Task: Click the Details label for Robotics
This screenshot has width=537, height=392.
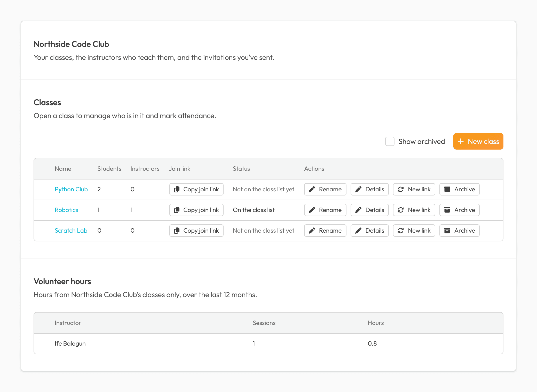Action: (x=375, y=210)
